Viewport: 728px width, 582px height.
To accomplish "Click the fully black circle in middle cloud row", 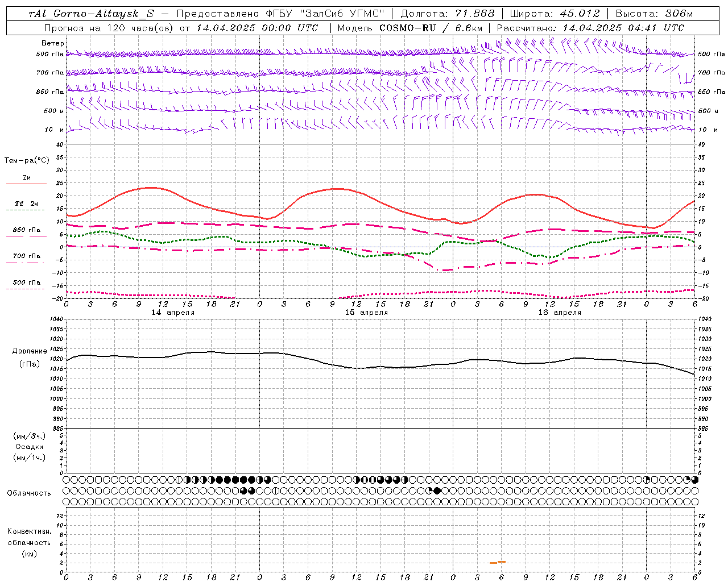I will coord(437,490).
